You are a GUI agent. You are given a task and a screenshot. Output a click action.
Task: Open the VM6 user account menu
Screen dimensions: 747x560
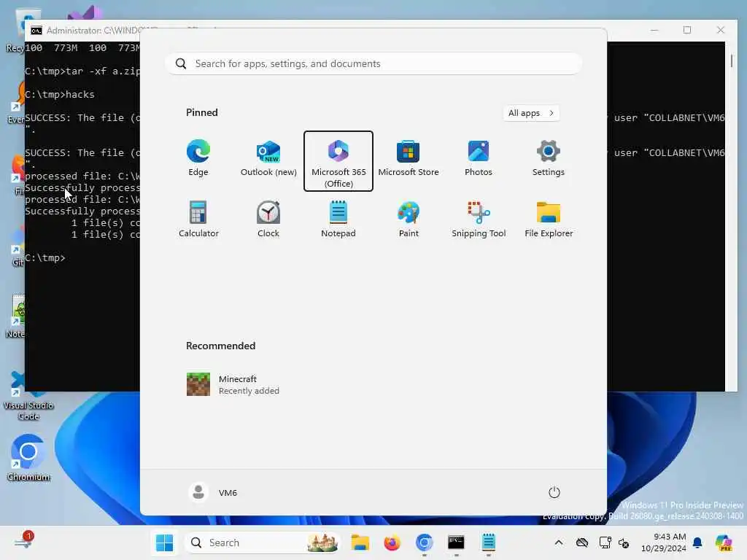click(x=213, y=492)
